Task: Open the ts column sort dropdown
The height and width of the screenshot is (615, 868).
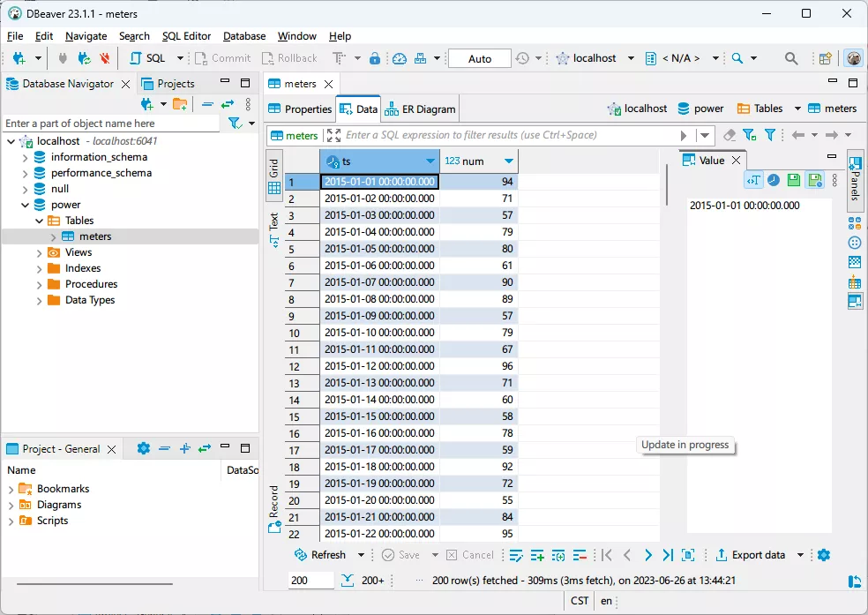Action: tap(430, 161)
